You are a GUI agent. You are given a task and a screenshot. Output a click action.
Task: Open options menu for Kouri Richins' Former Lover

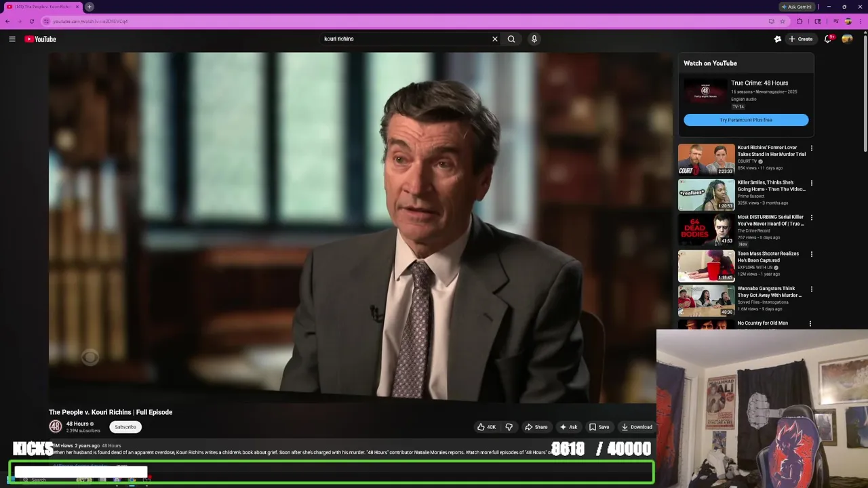click(x=811, y=148)
